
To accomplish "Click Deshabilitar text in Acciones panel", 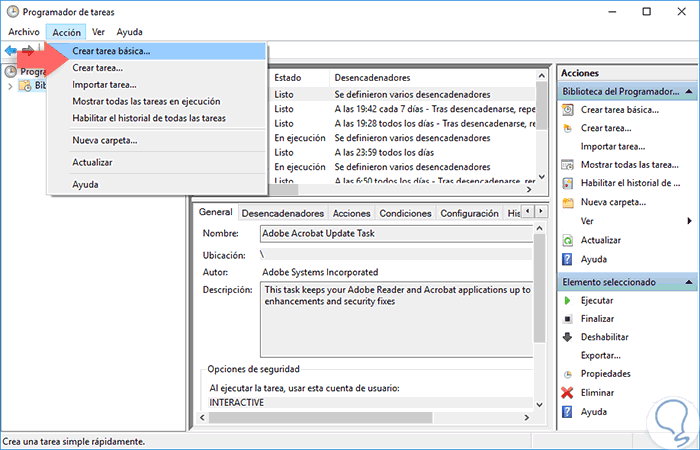I will tap(604, 338).
